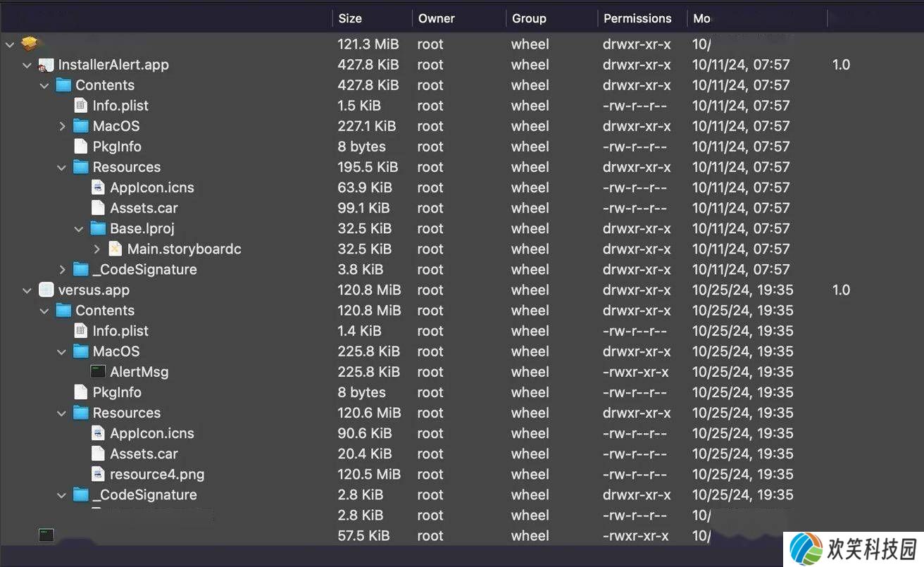Click the 10/25/24, 19:35 date of resource4.png
The image size is (924, 567).
742,474
